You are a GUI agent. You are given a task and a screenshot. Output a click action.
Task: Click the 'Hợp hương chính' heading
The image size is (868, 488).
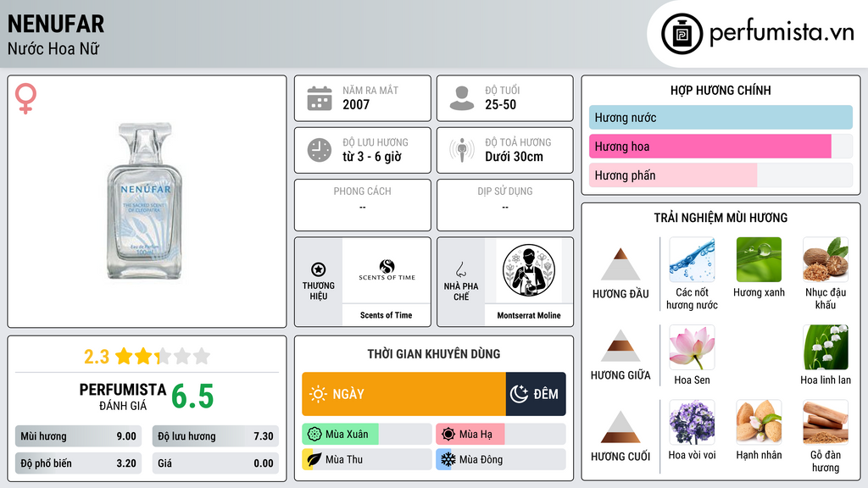(x=721, y=90)
